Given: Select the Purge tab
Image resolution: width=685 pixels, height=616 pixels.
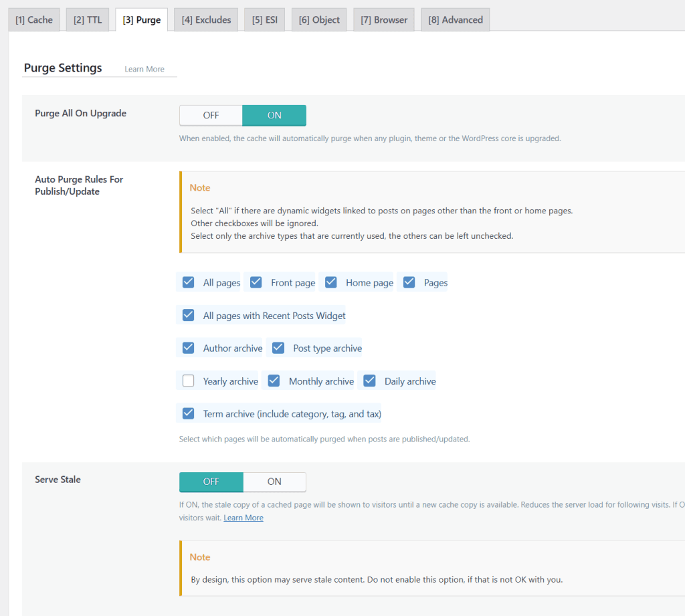Looking at the screenshot, I should 140,19.
